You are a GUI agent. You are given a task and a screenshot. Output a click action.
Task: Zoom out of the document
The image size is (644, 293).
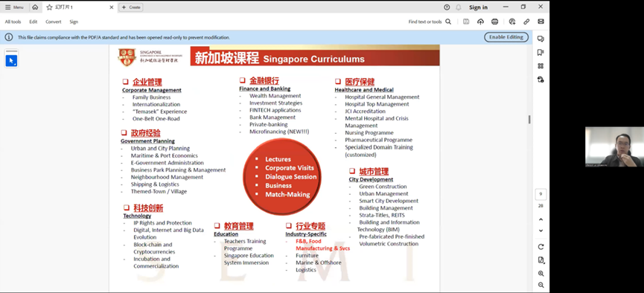click(541, 285)
